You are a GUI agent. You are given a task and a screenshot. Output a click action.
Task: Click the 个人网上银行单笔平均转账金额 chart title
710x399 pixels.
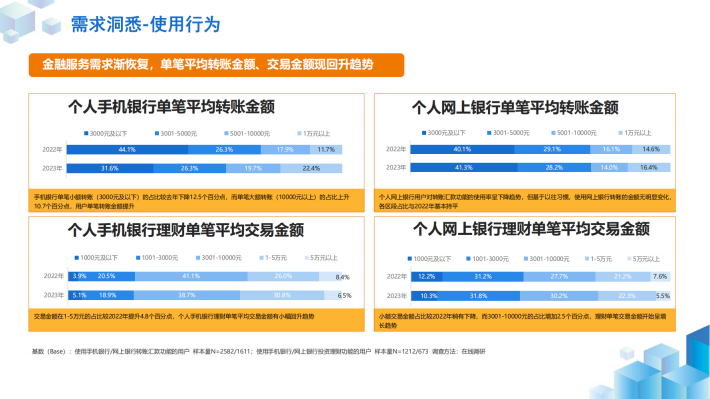(x=515, y=107)
